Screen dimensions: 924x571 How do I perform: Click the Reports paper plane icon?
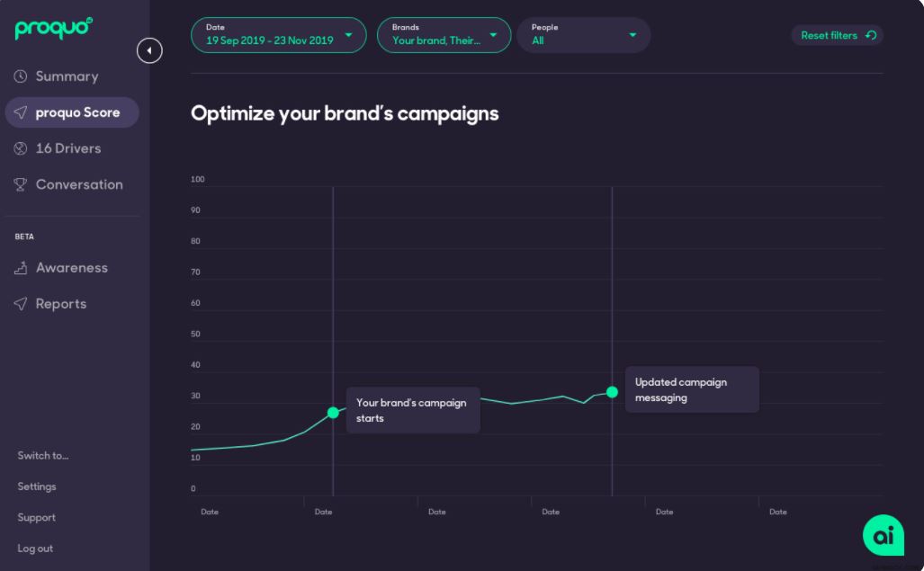point(21,304)
